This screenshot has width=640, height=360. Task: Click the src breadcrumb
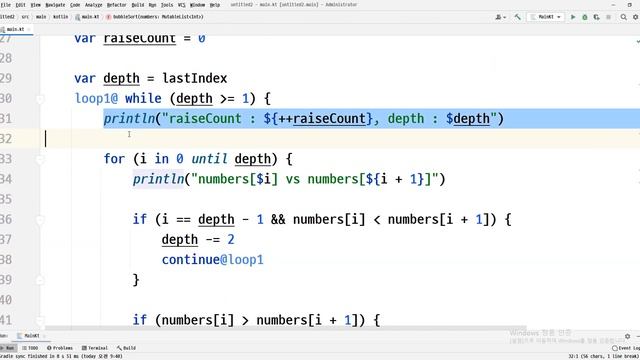(x=25, y=17)
